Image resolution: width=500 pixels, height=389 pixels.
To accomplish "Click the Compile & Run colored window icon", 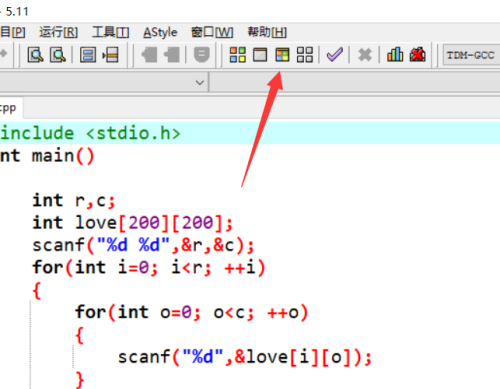I will (282, 55).
